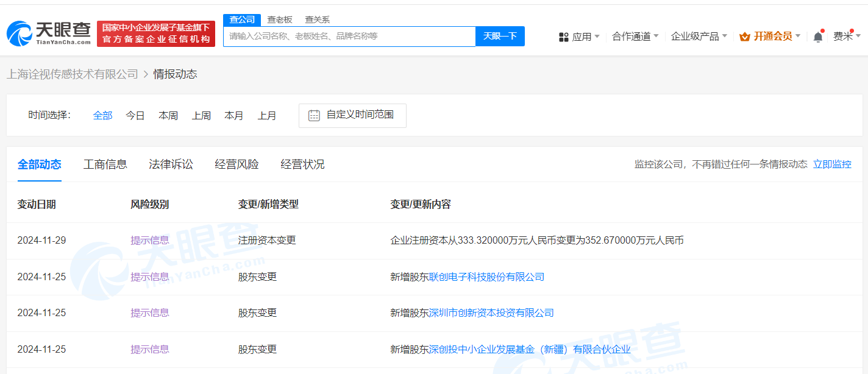This screenshot has width=868, height=374.
Task: Open the 费米 user account menu
Action: (847, 37)
